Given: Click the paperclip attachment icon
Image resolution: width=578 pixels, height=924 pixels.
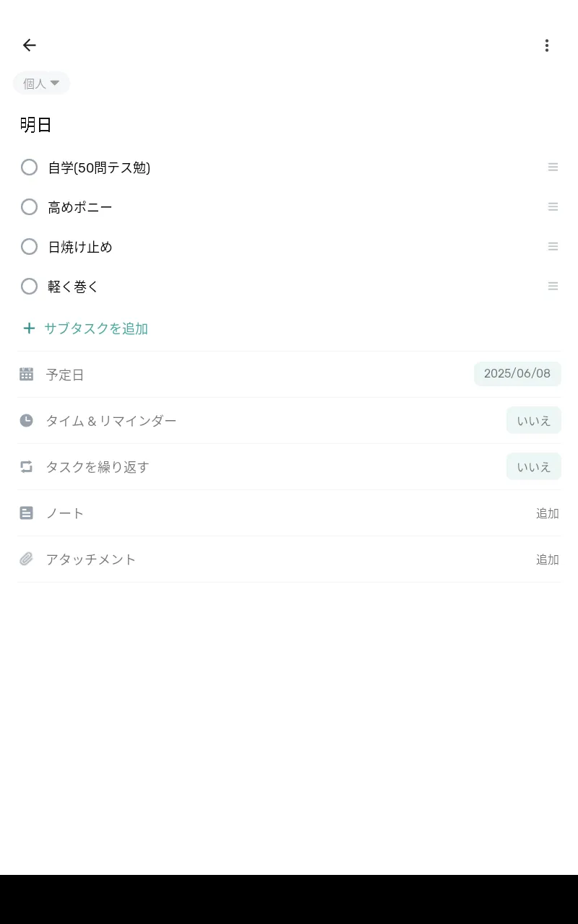Looking at the screenshot, I should [x=27, y=559].
